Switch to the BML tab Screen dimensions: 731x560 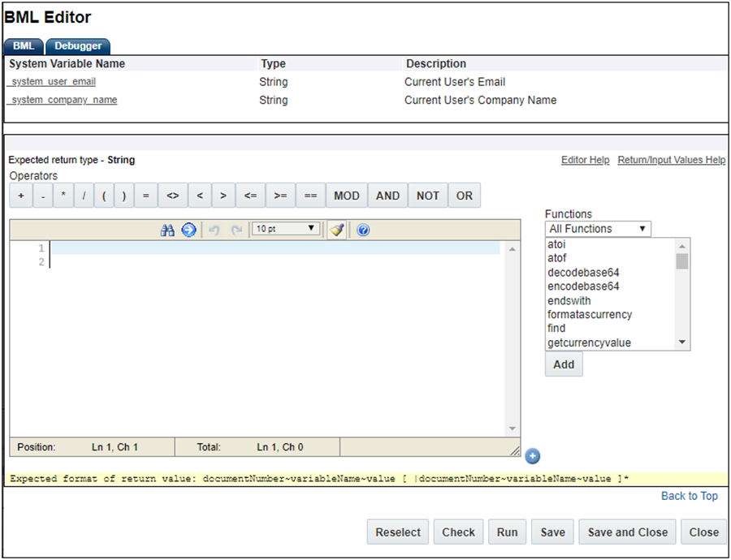point(24,46)
